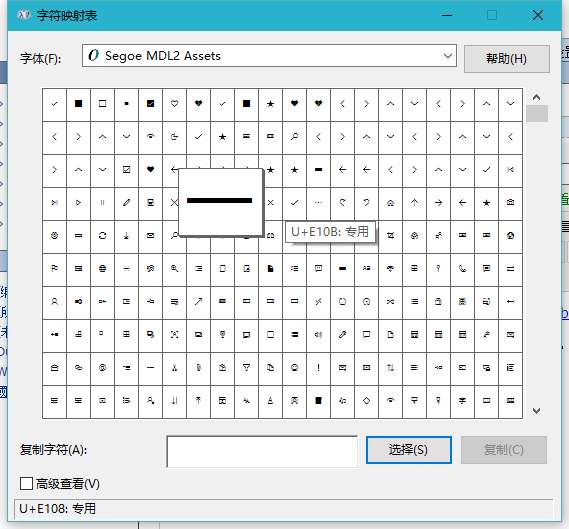Screen dimensions: 569x529
Task: Select the vertical up-down sort arrows glyph
Action: [390, 368]
